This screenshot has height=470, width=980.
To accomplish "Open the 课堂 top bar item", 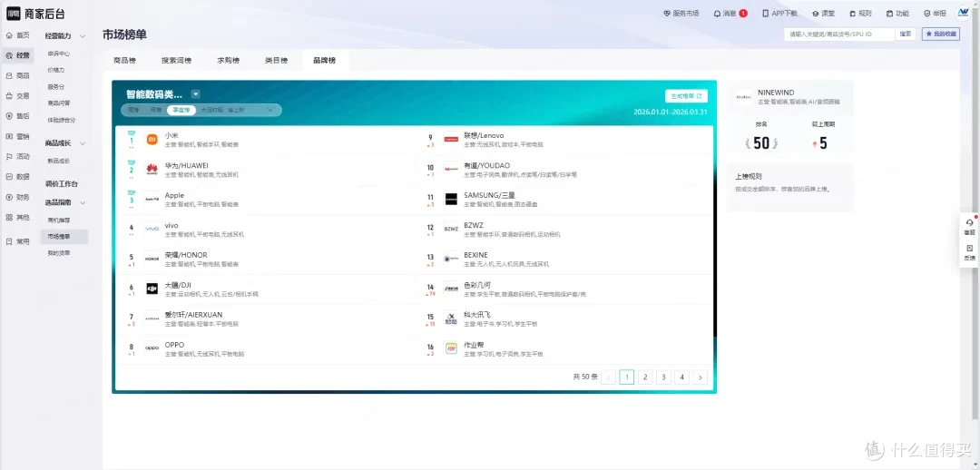I will 823,13.
